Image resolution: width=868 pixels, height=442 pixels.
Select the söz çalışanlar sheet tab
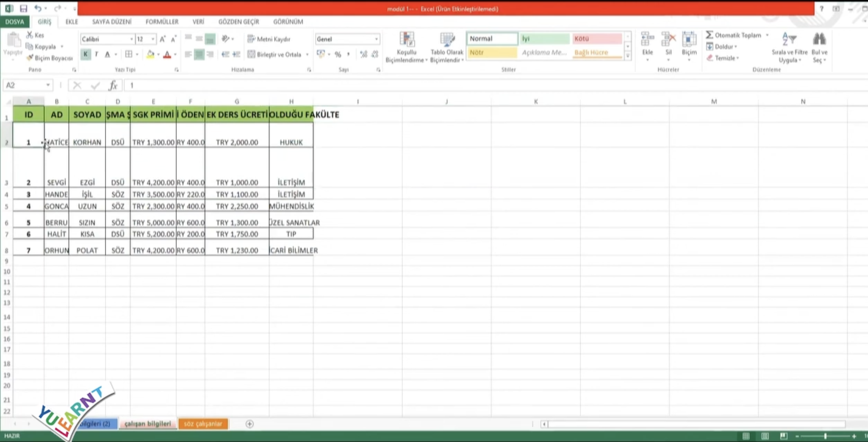coord(203,423)
